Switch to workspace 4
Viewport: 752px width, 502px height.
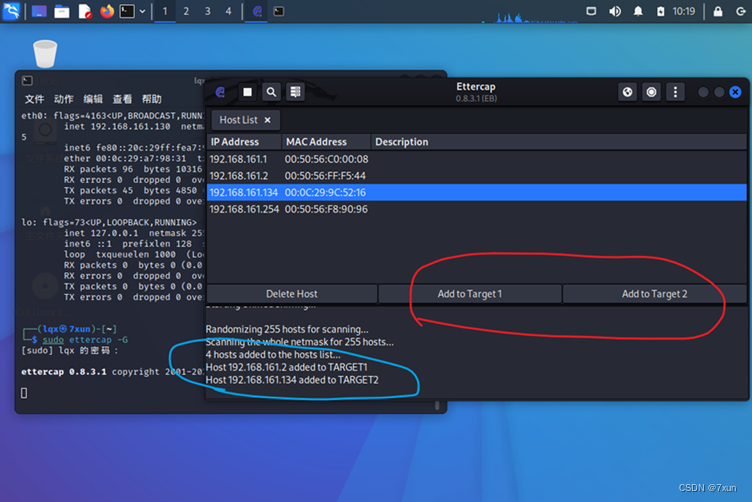tap(228, 11)
